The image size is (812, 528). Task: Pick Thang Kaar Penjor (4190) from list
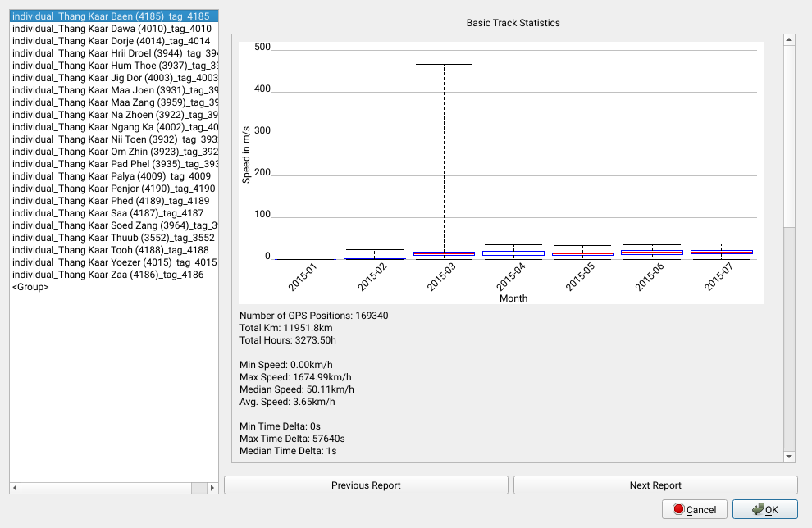(x=111, y=189)
